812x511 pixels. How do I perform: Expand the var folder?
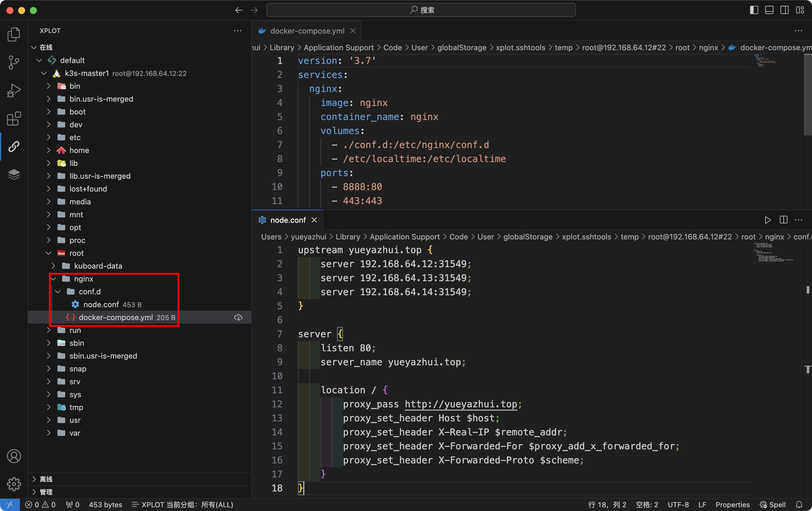tap(48, 433)
